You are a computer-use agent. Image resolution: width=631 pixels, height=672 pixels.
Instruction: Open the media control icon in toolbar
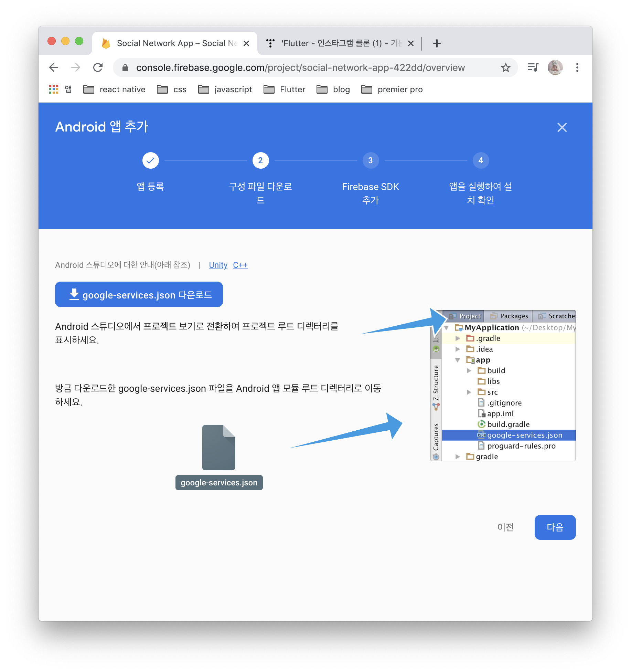[533, 67]
